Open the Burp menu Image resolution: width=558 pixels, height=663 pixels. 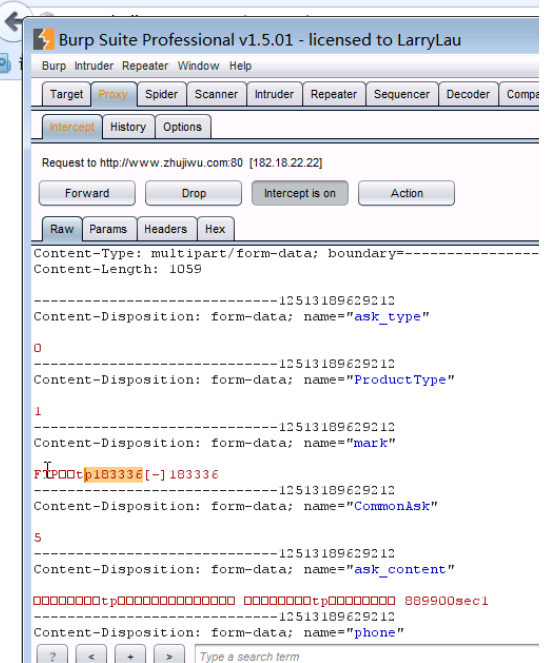[54, 66]
